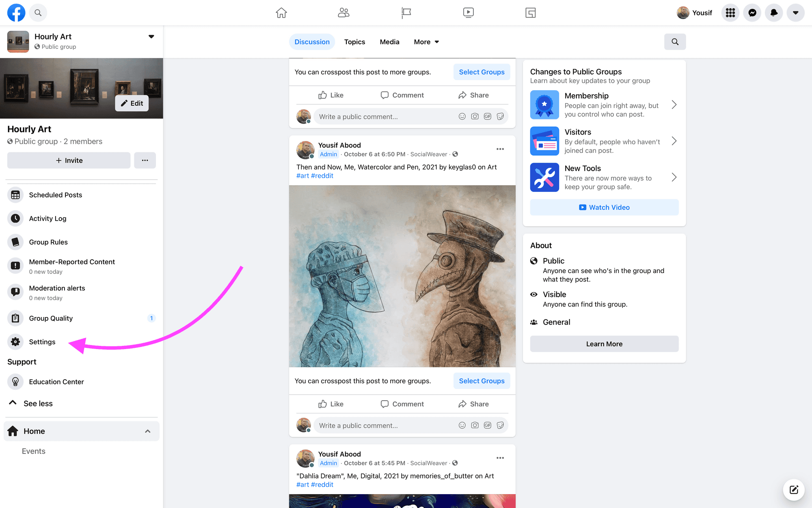This screenshot has height=508, width=812.
Task: Open Scheduled Posts
Action: point(81,195)
